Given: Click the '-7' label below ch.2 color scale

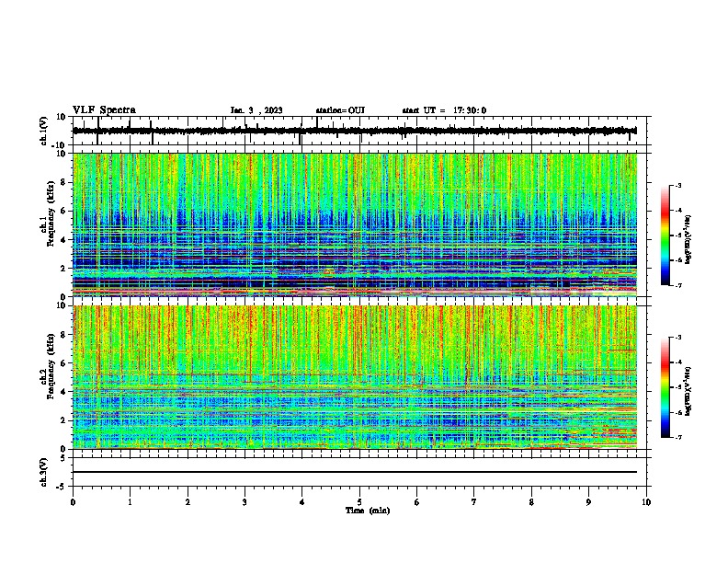Looking at the screenshot, I should point(677,437).
